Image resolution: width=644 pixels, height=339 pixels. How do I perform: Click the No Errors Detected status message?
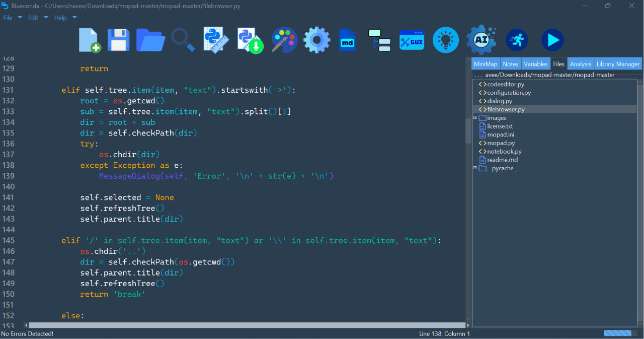[27, 333]
